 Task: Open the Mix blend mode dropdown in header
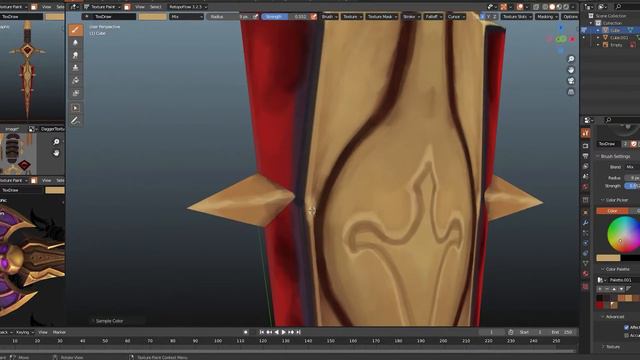click(187, 17)
